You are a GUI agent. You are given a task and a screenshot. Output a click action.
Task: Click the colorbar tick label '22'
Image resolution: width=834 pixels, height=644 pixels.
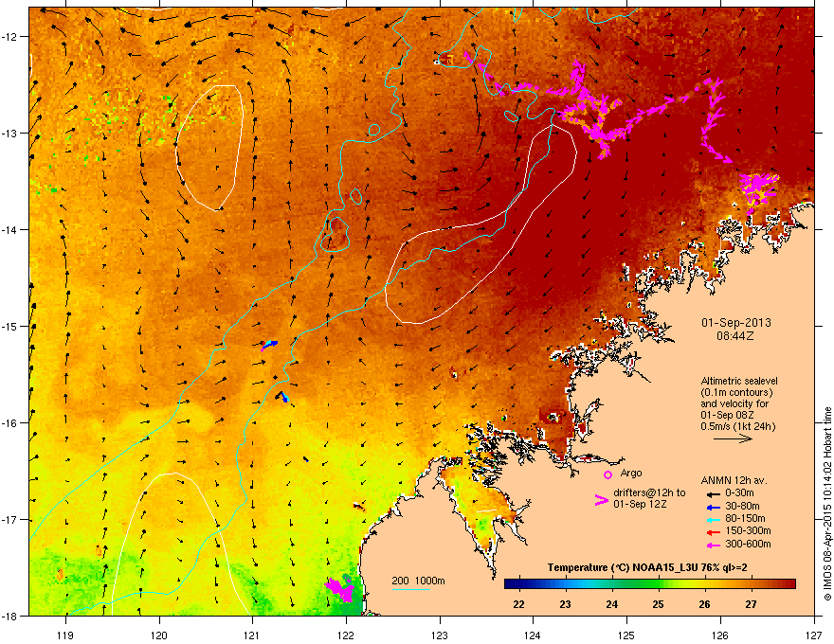click(x=518, y=604)
